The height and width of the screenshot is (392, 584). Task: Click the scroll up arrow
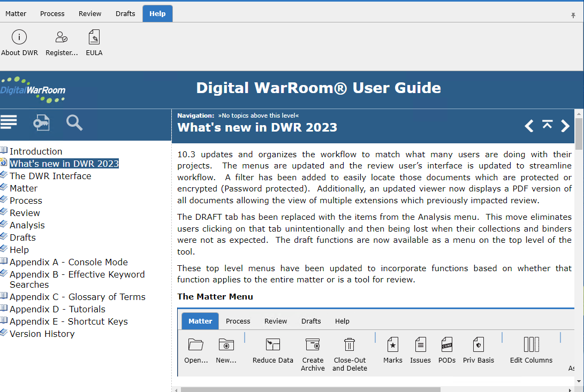579,113
